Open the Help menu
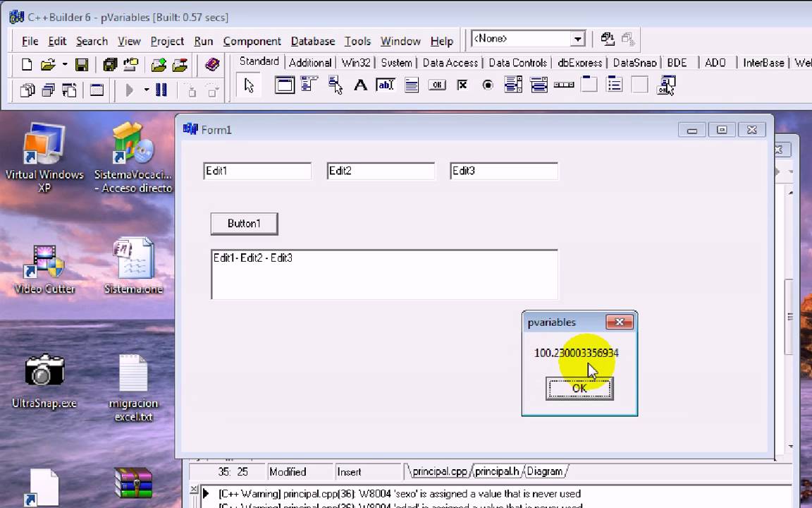 (x=442, y=41)
